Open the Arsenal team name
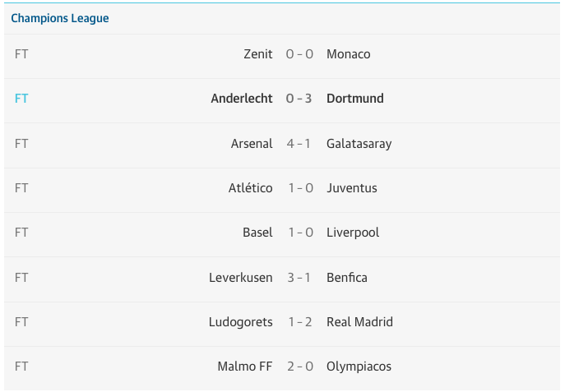The height and width of the screenshot is (392, 565). coord(252,144)
